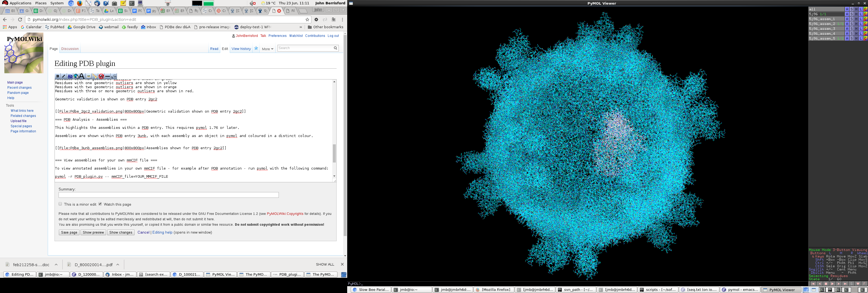Uncheck the 'Watch this page' checkbox

click(100, 204)
